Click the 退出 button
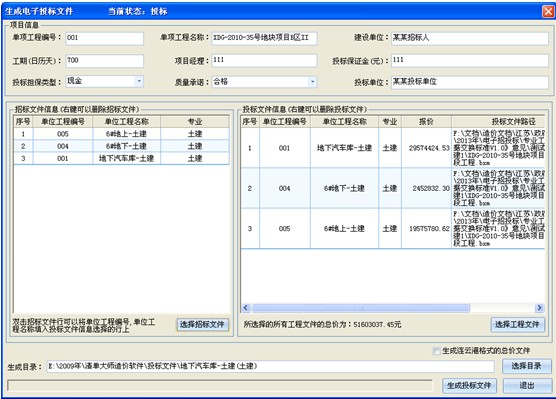This screenshot has height=399, width=556. 527,386
